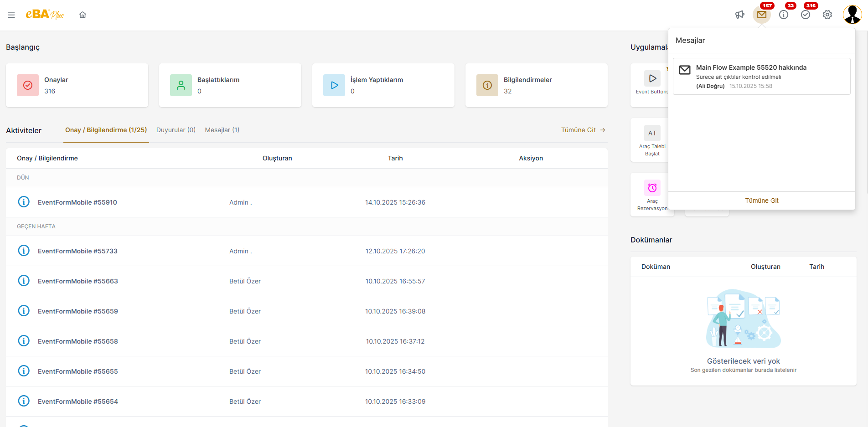Image resolution: width=868 pixels, height=427 pixels.
Task: Open approvals checkmark icon with badge 316
Action: tap(806, 15)
